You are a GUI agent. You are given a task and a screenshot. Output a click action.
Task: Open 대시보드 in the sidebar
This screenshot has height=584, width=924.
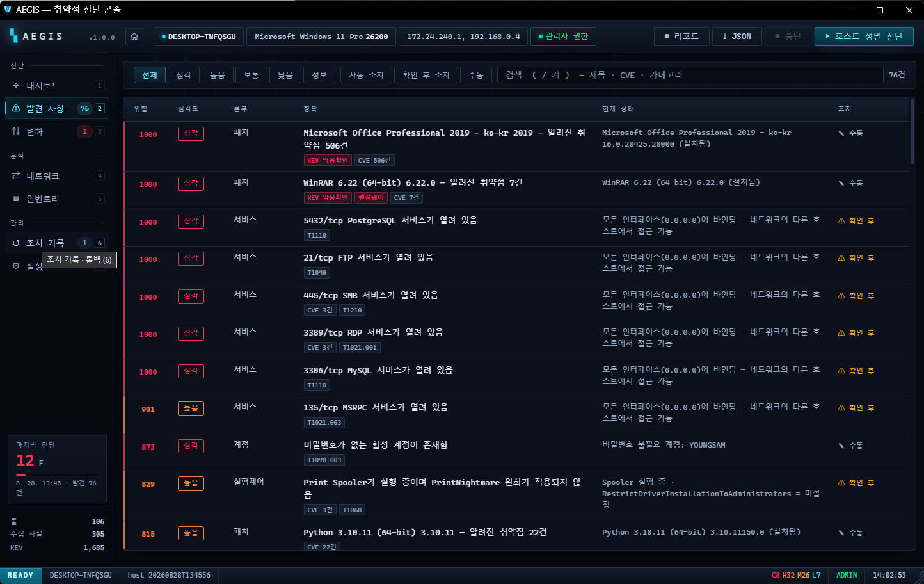(x=57, y=85)
